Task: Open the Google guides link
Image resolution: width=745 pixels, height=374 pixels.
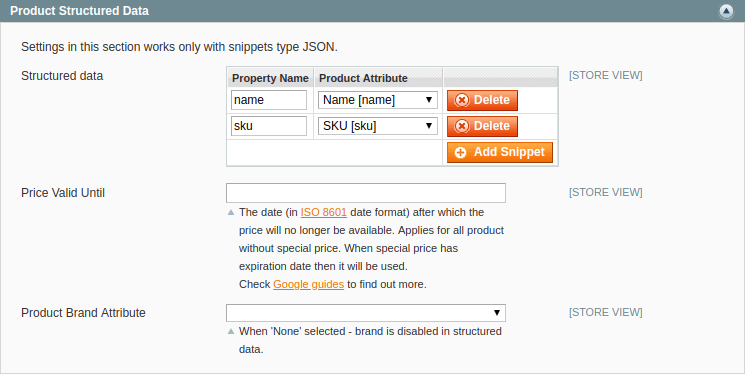Action: point(308,284)
